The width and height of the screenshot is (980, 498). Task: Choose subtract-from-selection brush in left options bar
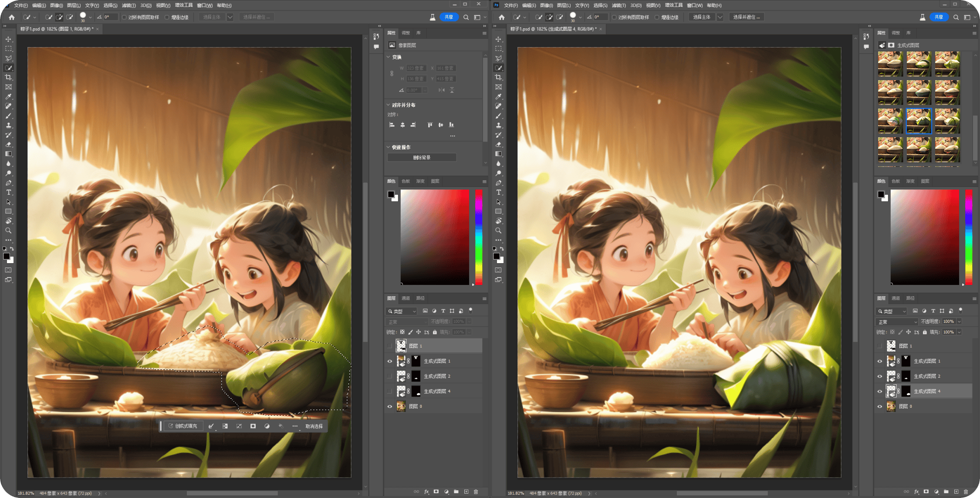[x=69, y=17]
